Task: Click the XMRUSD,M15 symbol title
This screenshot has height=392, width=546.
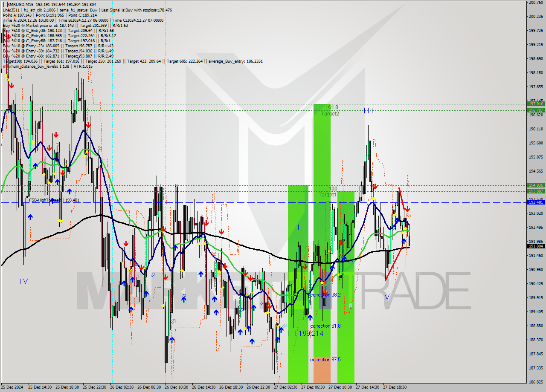Action: 21,4
